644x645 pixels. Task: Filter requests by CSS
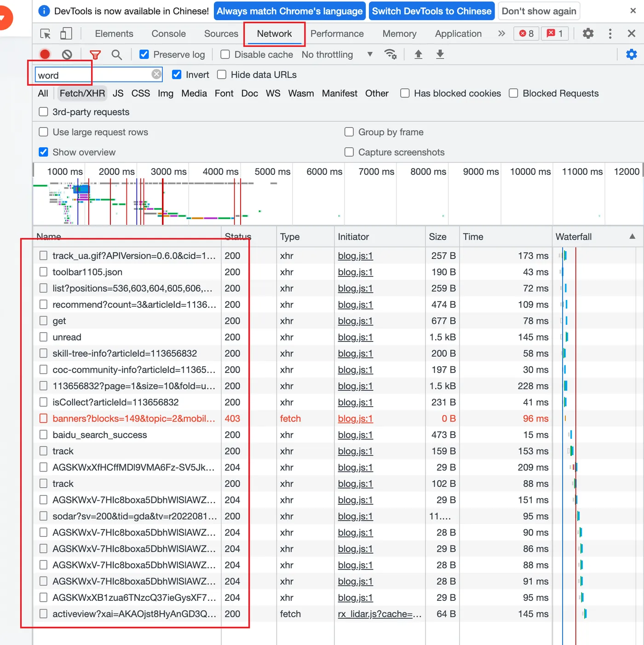(141, 93)
